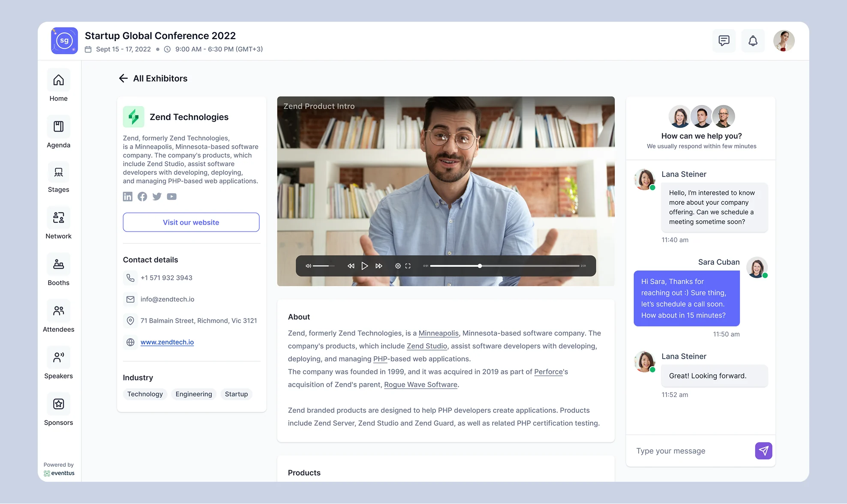The image size is (847, 504).
Task: Open the notifications bell
Action: pos(753,41)
